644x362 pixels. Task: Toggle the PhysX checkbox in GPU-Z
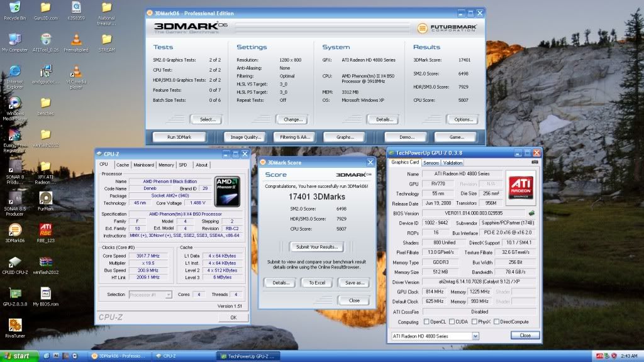pos(474,322)
